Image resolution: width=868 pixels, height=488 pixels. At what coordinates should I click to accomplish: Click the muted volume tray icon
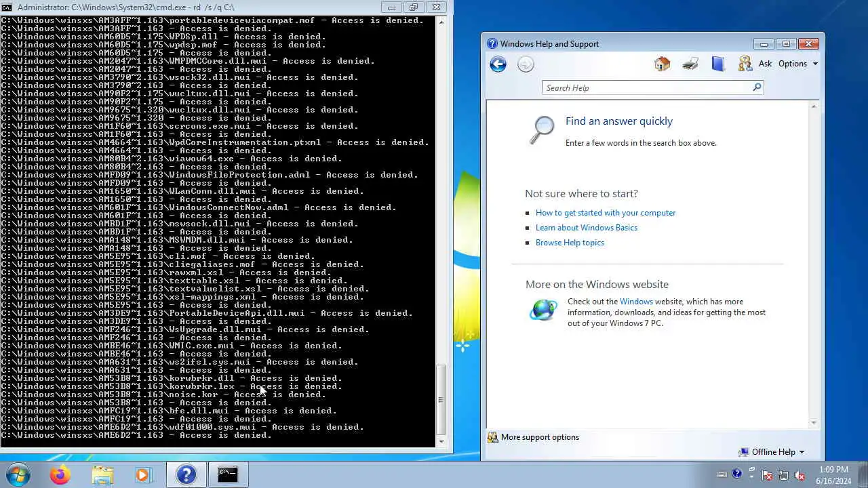coord(800,475)
